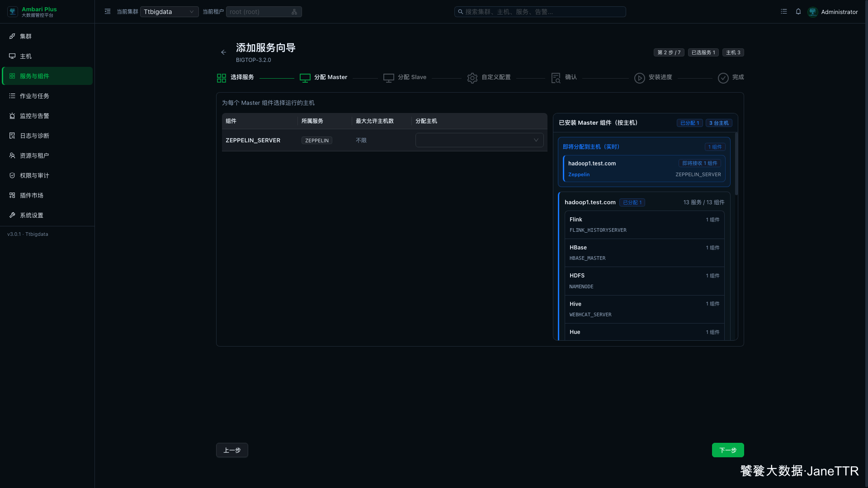Click the 已分配 1 badge in panel header
This screenshot has height=488, width=868.
coord(690,123)
